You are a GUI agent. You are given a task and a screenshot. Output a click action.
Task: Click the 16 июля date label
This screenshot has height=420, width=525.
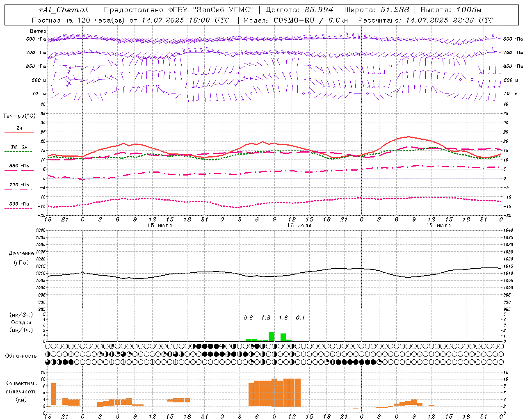point(299,226)
